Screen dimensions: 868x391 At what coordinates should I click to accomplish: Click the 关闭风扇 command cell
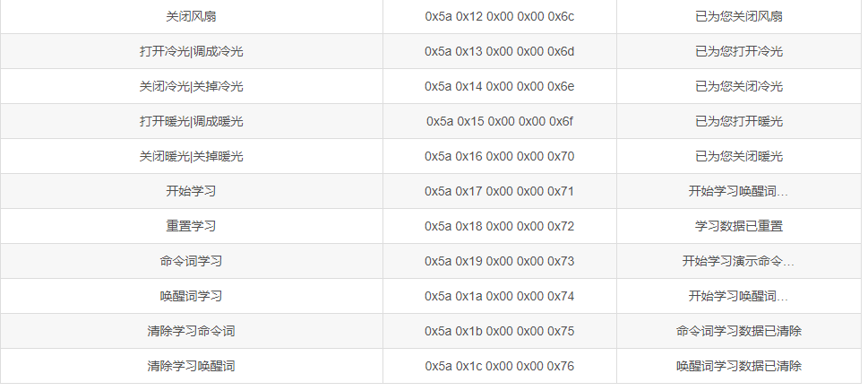click(191, 17)
